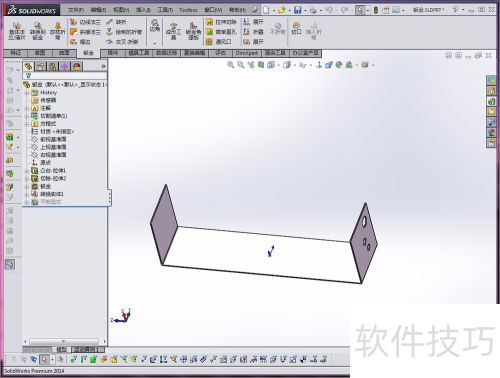
Task: Select the 上视基准面 top plane
Action: 49,147
